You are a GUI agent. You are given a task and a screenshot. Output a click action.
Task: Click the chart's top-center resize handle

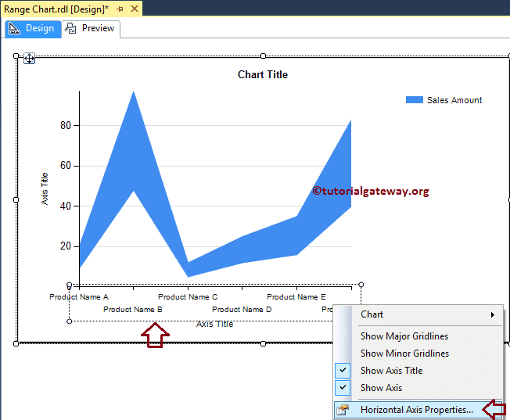coord(263,56)
